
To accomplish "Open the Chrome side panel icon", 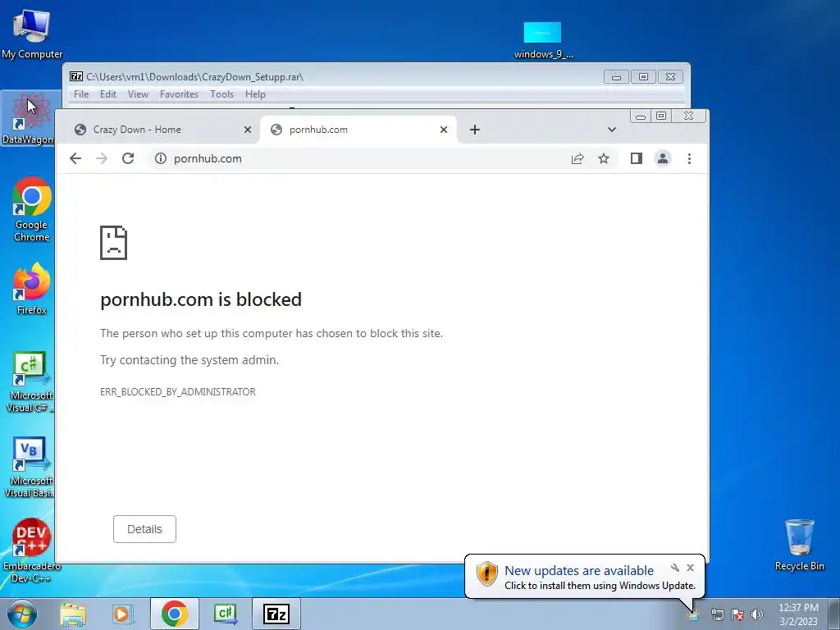I will pyautogui.click(x=637, y=158).
